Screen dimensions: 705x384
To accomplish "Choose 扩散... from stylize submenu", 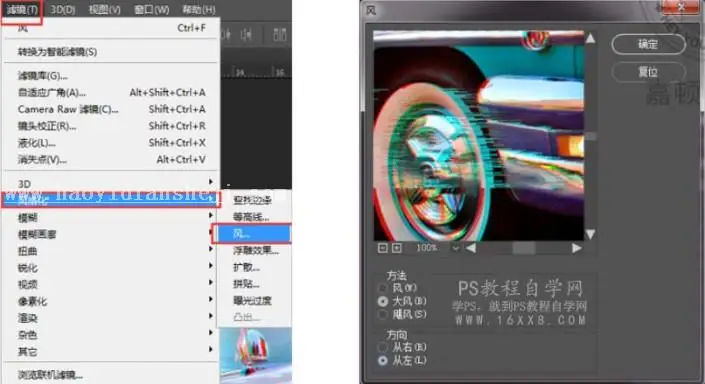I will point(254,267).
